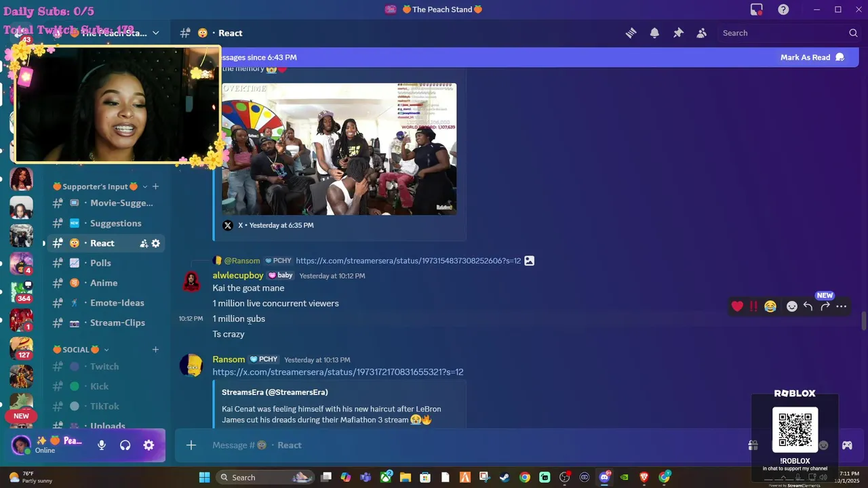
Task: Open Steam from the taskbar
Action: click(505, 477)
